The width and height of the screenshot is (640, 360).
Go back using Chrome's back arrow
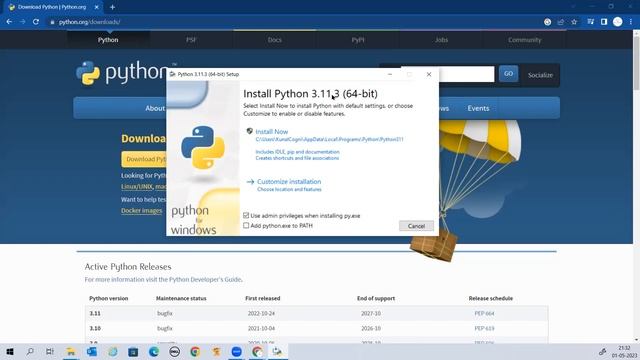point(9,22)
